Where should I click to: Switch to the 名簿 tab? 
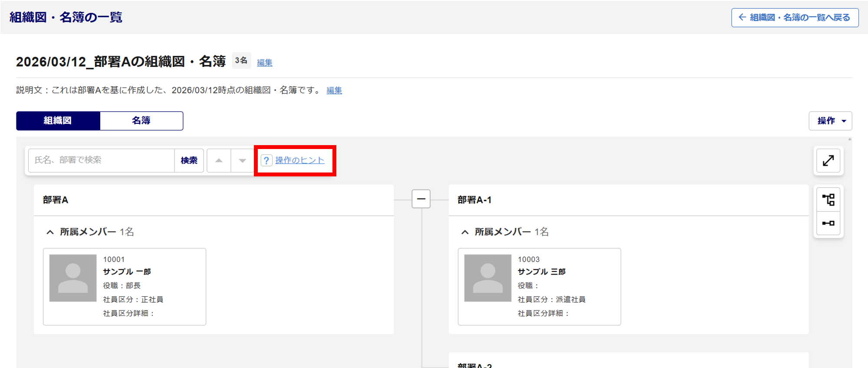point(141,121)
